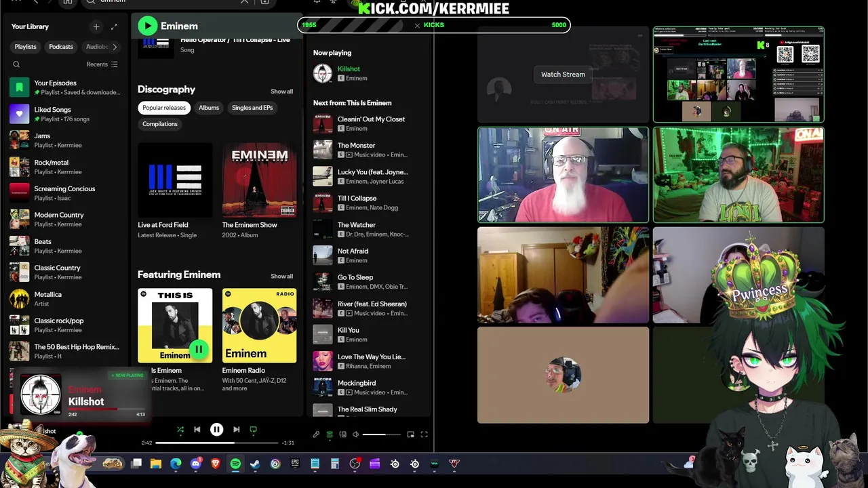This screenshot has width=868, height=488.
Task: Open the Your Episodes playlist
Action: (x=67, y=87)
